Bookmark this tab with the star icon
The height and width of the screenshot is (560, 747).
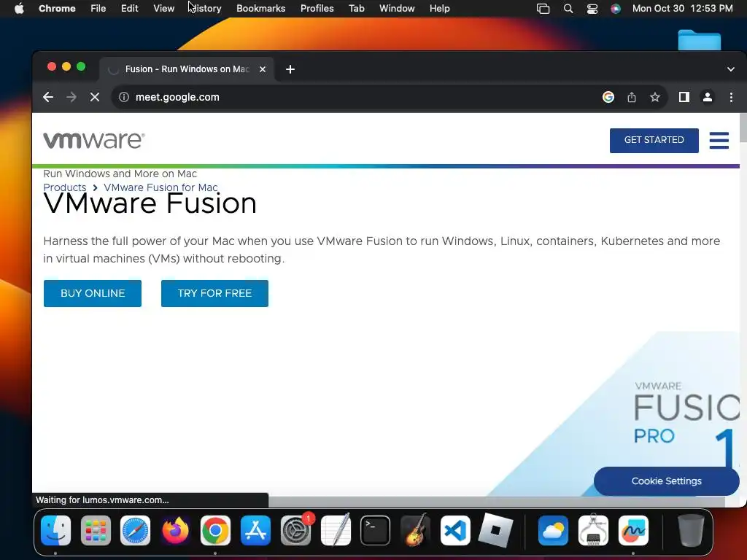pyautogui.click(x=655, y=97)
